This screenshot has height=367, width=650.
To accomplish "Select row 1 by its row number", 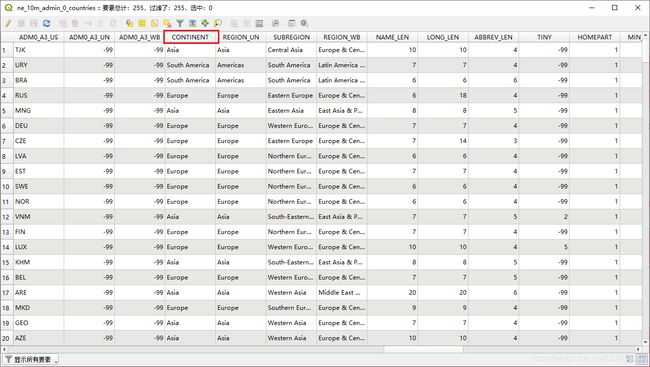I will (7, 50).
